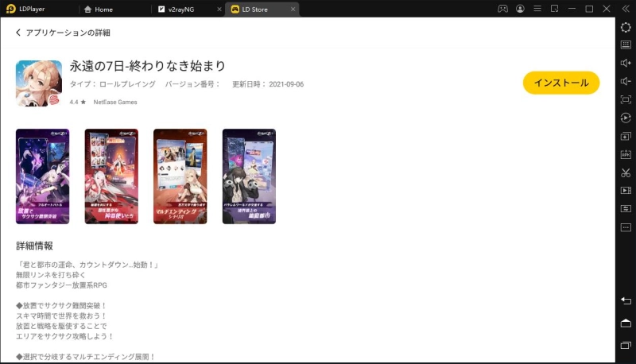This screenshot has width=636, height=364.
Task: Open more tools ellipsis icon in sidebar
Action: (x=626, y=227)
